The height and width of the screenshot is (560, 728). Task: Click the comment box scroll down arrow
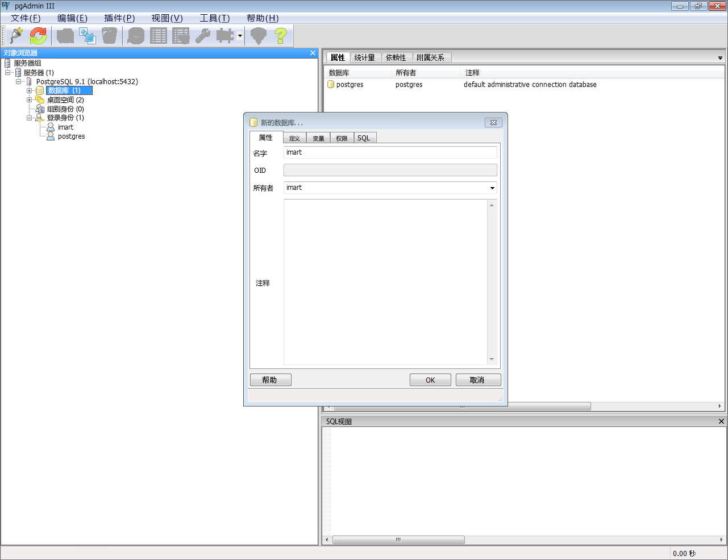click(x=492, y=359)
